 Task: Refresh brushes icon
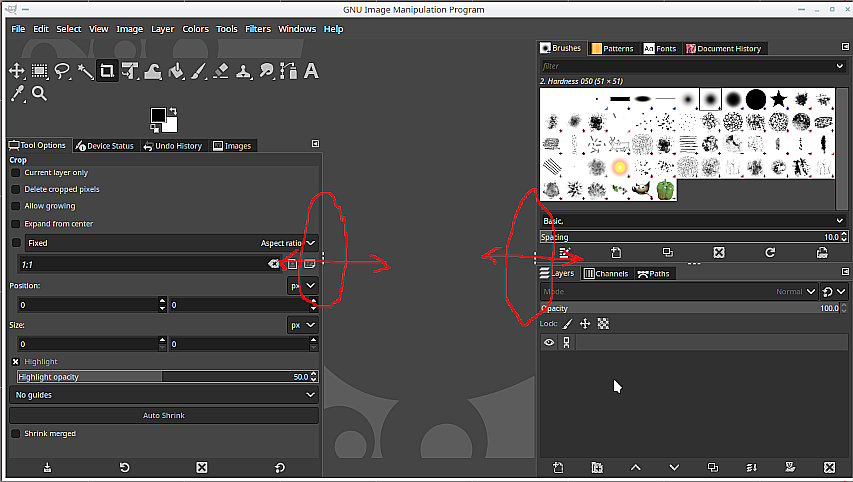[x=770, y=252]
